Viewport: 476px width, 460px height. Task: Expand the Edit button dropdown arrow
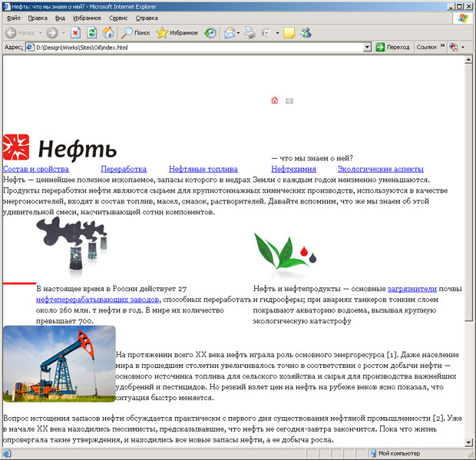pyautogui.click(x=277, y=33)
